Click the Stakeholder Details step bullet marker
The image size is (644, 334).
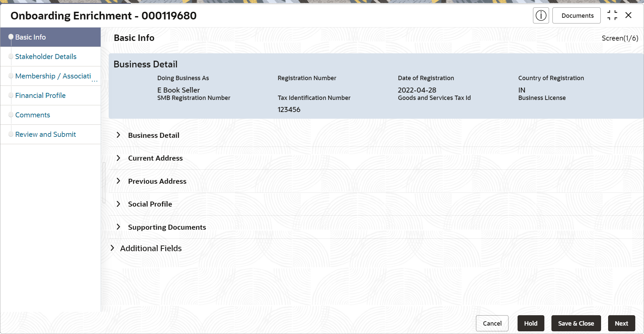coord(11,56)
